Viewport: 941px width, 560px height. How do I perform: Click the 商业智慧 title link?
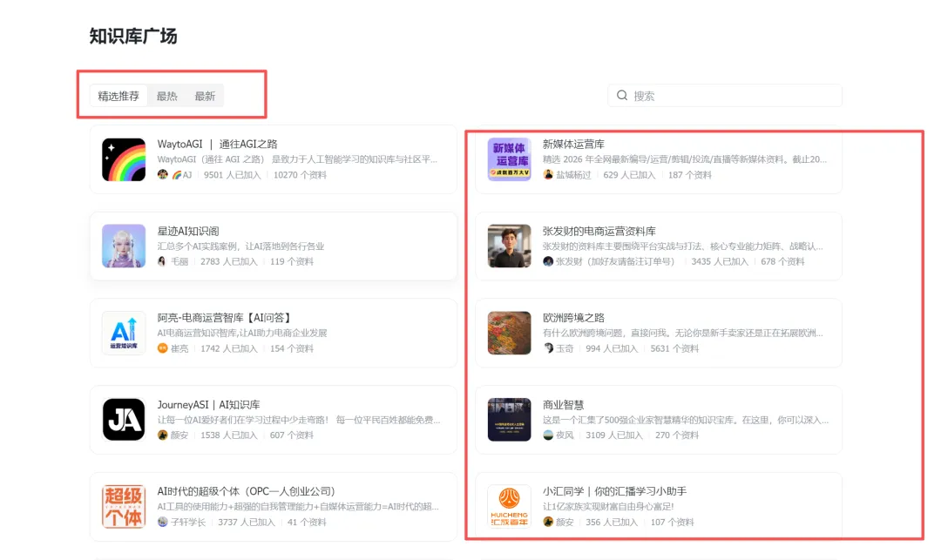pos(563,405)
